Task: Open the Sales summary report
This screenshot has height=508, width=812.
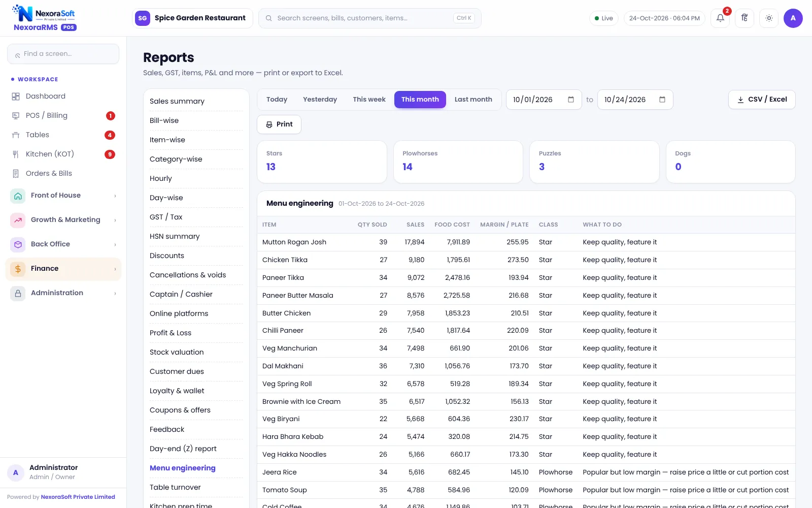Action: [x=196, y=102]
